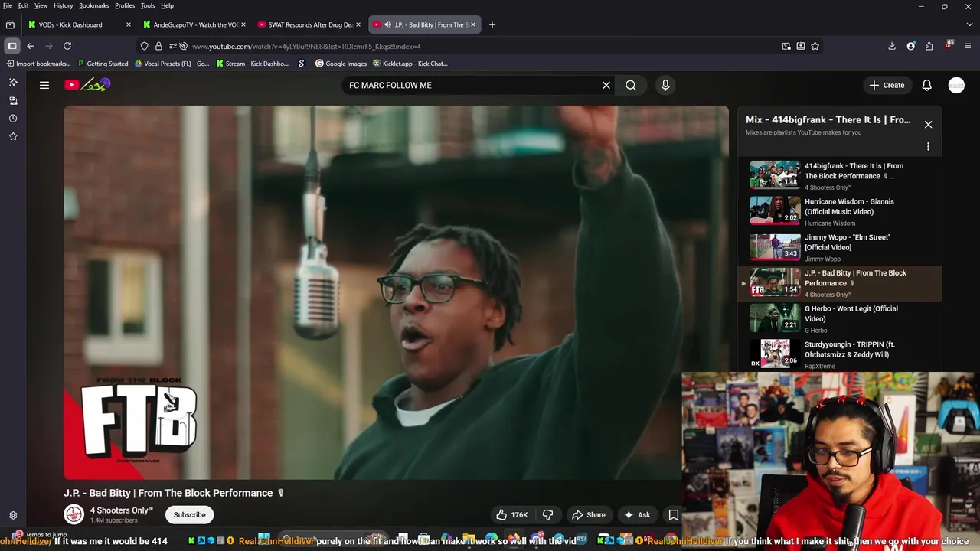Open the extensions puzzle icon
This screenshot has width=980, height=551.
coord(929,46)
